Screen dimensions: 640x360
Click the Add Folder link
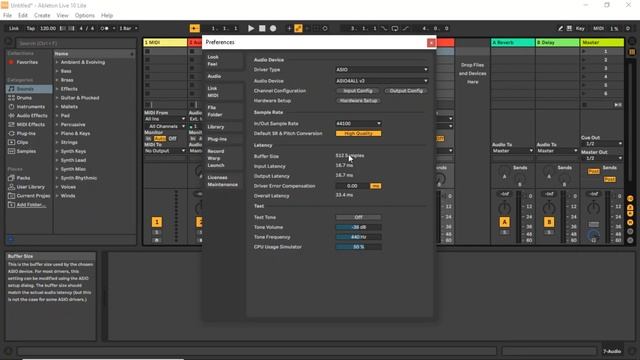pos(31,205)
